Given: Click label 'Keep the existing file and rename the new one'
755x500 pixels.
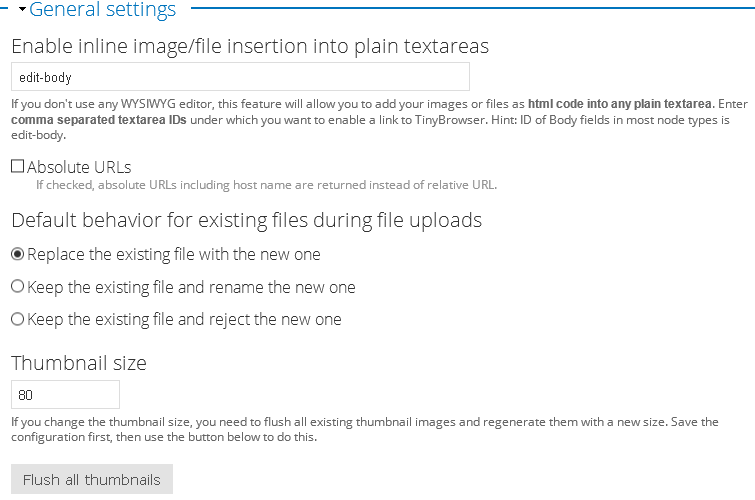Looking at the screenshot, I should tap(191, 287).
